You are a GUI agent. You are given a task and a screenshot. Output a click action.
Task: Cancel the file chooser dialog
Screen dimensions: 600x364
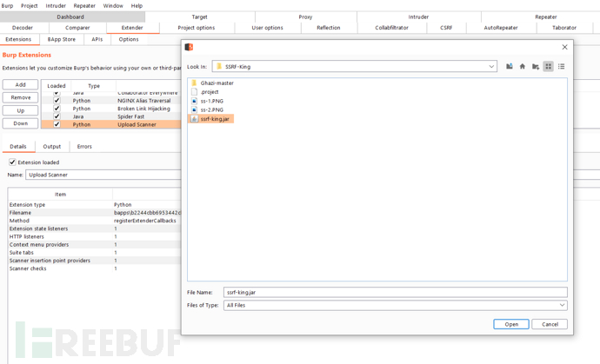point(550,324)
